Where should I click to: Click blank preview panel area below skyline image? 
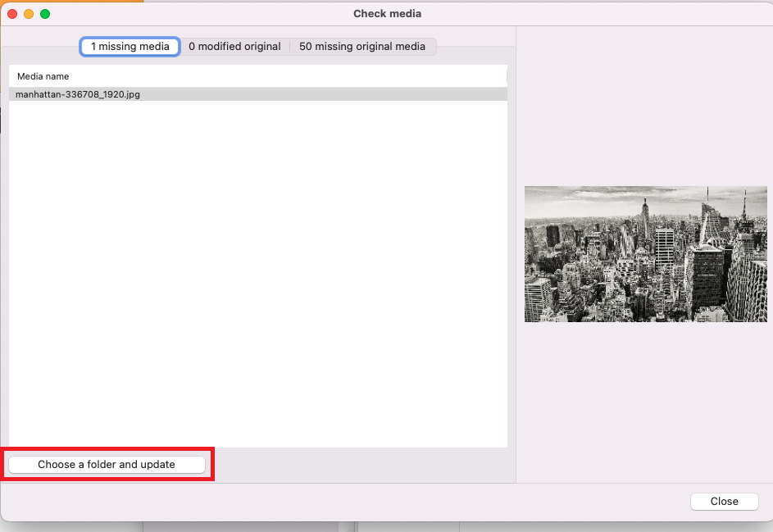[x=645, y=402]
